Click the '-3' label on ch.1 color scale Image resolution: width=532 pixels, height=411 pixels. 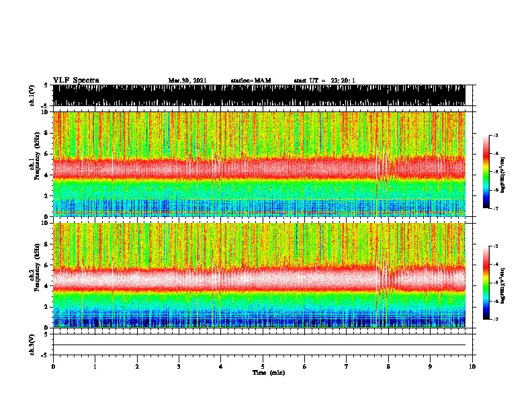[x=495, y=135]
